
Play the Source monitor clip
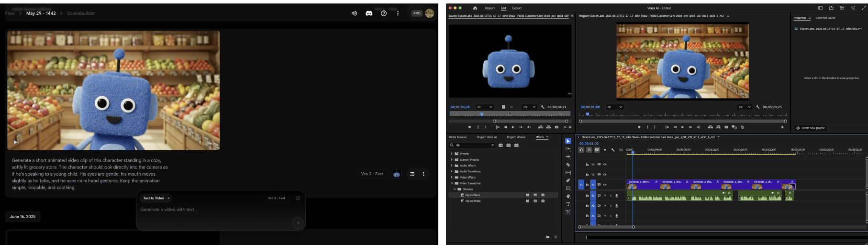pos(513,127)
